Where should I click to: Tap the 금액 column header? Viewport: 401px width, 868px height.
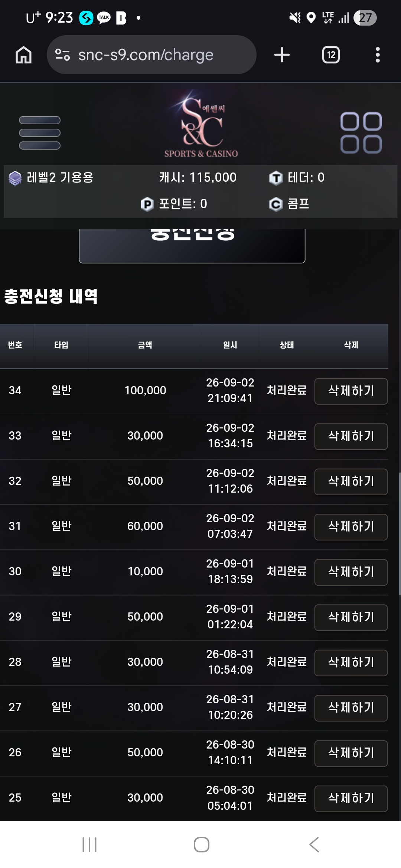[x=145, y=345]
